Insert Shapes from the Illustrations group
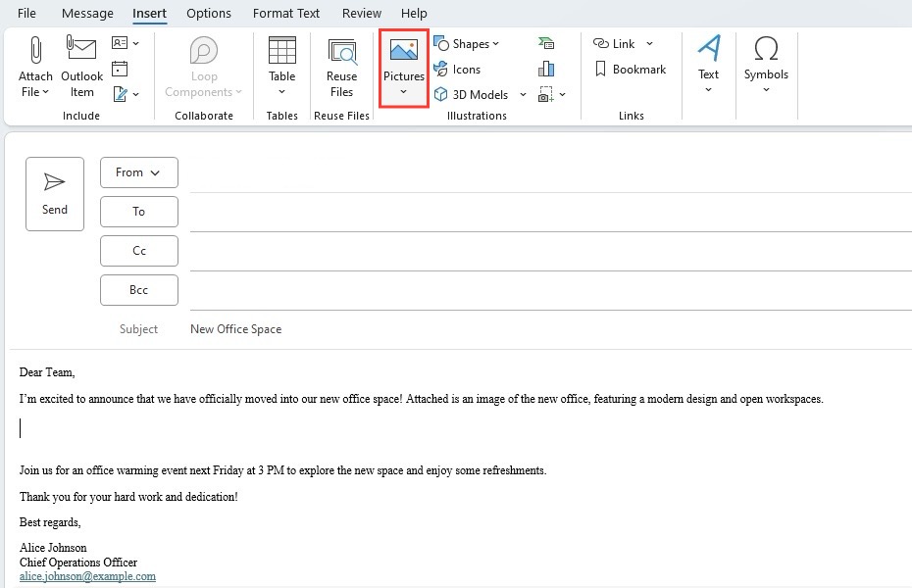The width and height of the screenshot is (912, 588). (467, 44)
